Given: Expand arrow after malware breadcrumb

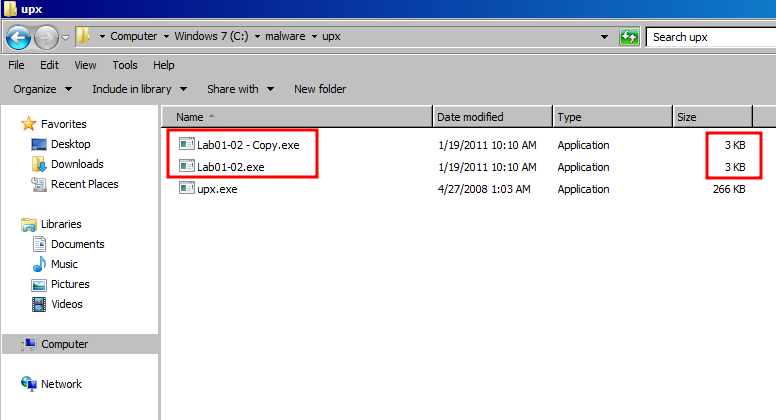Looking at the screenshot, I should pos(314,37).
